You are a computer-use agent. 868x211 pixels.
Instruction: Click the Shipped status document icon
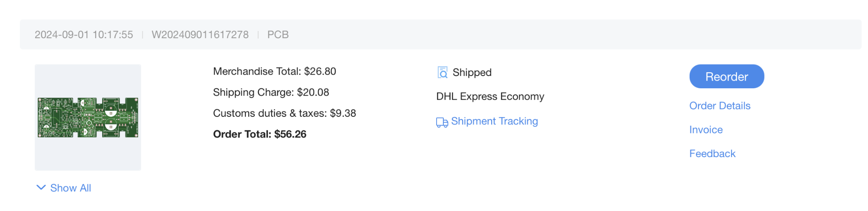pos(442,73)
